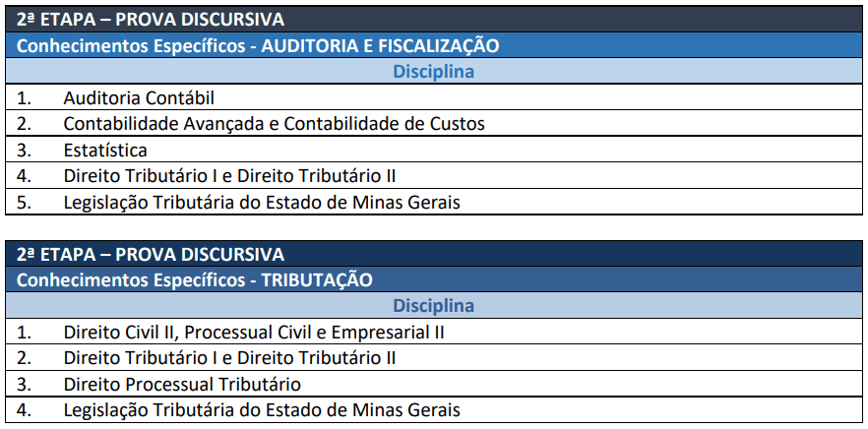868x429 pixels.
Task: Click number 1 beside "Direito Civil II"
Action: (24, 333)
